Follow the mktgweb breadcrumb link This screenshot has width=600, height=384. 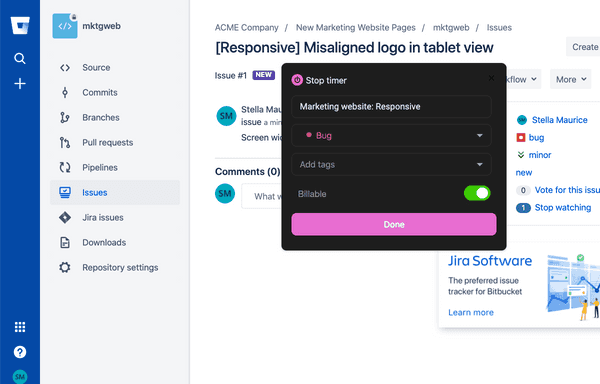[x=451, y=28]
